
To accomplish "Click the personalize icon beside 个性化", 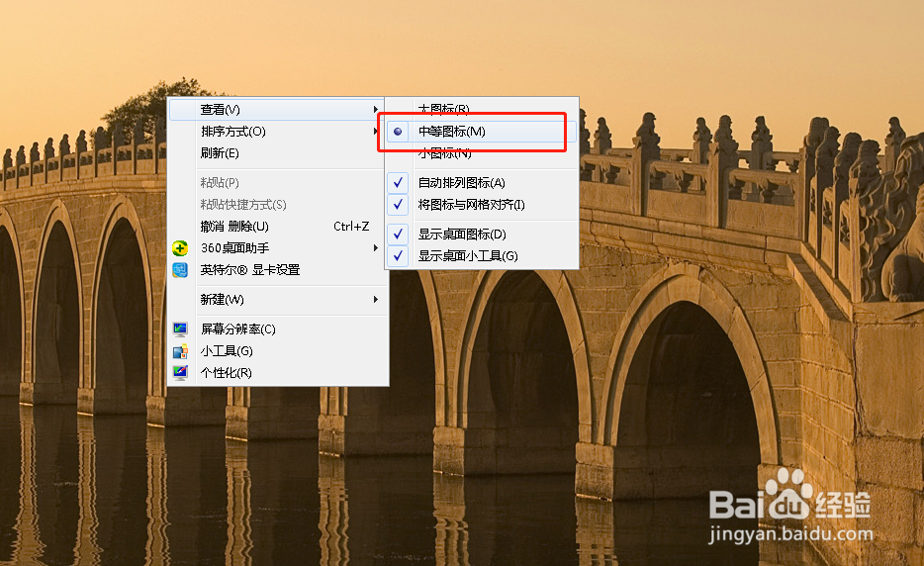I will coord(180,373).
